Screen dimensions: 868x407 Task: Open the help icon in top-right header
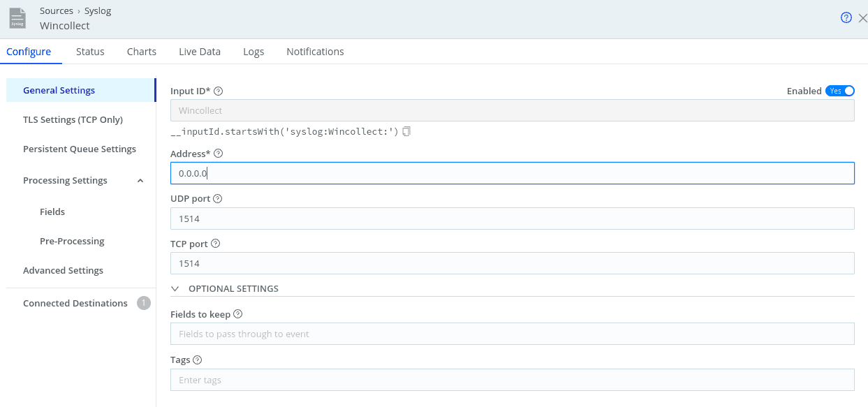846,18
